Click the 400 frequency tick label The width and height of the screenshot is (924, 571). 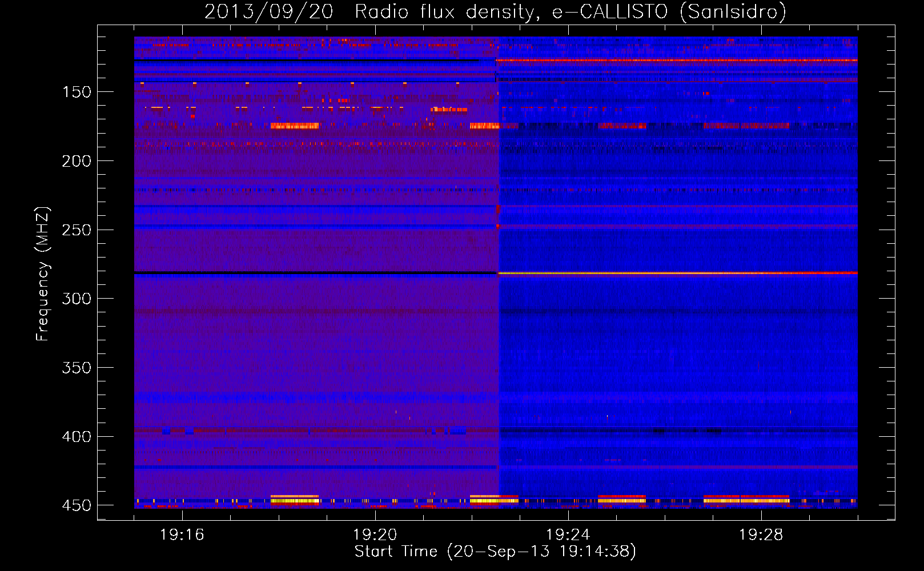point(77,437)
